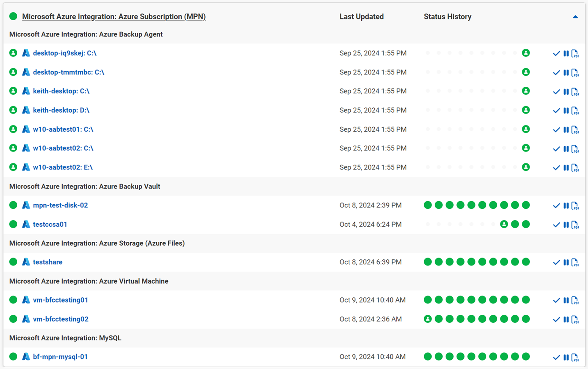Click checkmark icon for w10-aabtest01 C:\

(556, 130)
